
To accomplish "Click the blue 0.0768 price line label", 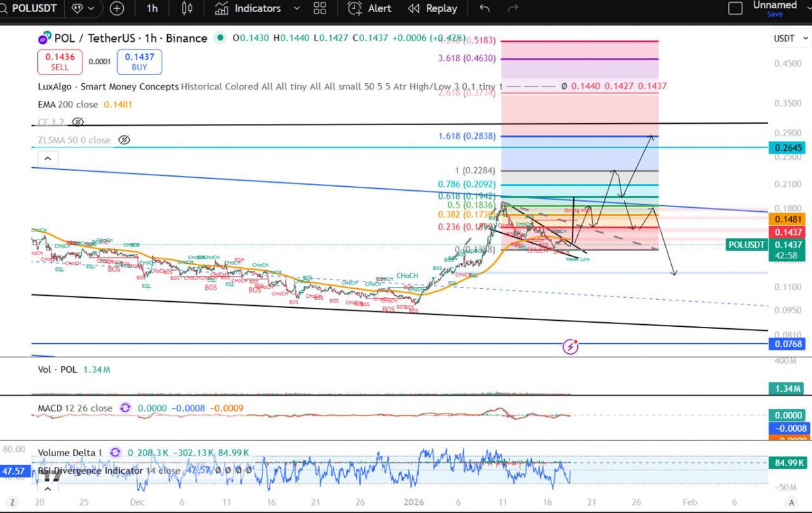I will click(786, 344).
